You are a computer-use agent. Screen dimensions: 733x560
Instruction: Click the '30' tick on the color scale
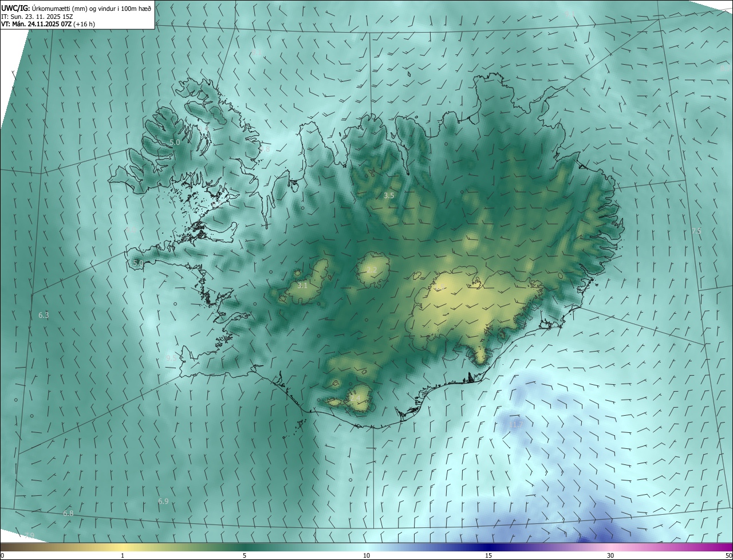(x=610, y=555)
